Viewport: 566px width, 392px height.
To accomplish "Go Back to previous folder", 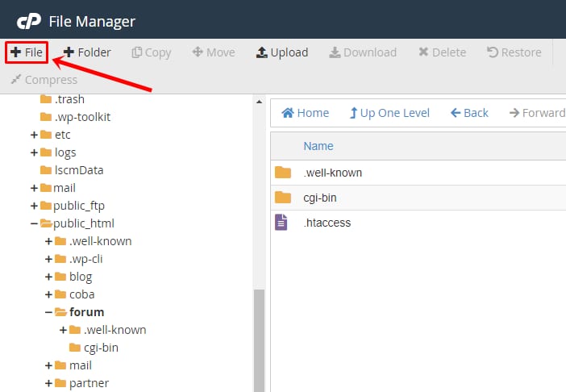I will (469, 113).
